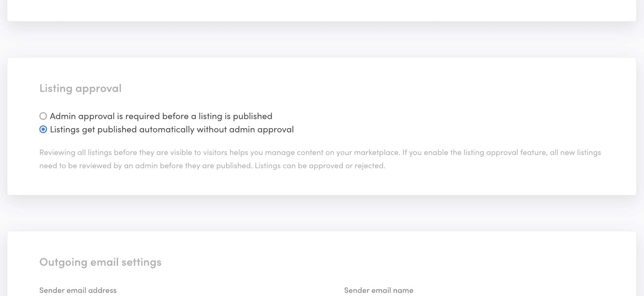
Task: Click the 'Admin approval is required' option label
Action: tap(161, 116)
